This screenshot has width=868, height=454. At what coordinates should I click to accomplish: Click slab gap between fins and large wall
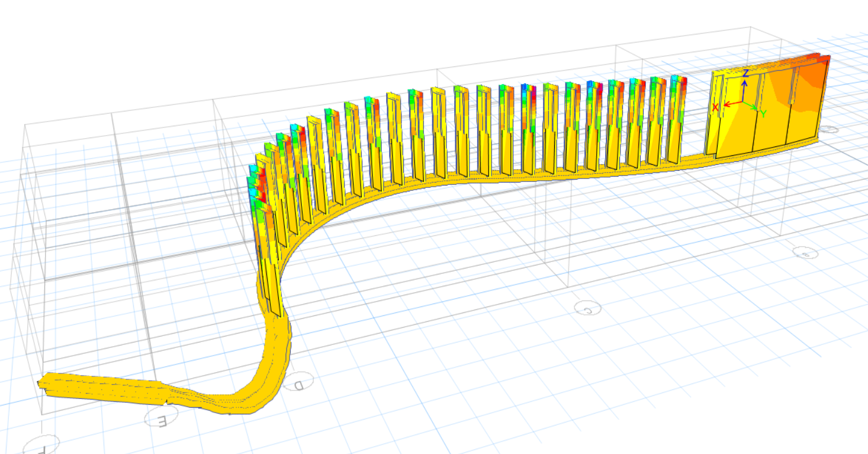coord(697,158)
